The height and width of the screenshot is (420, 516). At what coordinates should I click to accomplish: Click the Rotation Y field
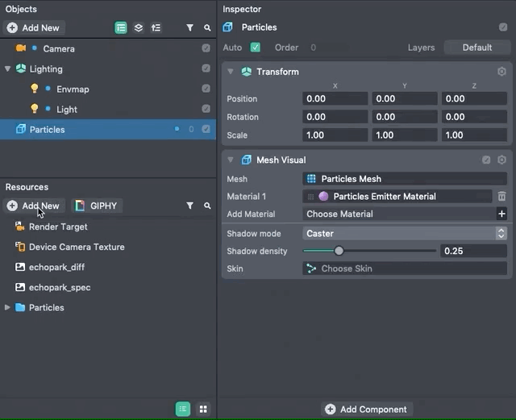pos(405,117)
